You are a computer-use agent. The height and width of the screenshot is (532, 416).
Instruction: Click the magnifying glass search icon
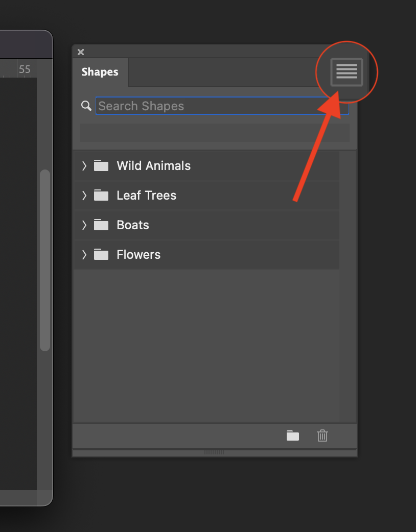pos(86,106)
